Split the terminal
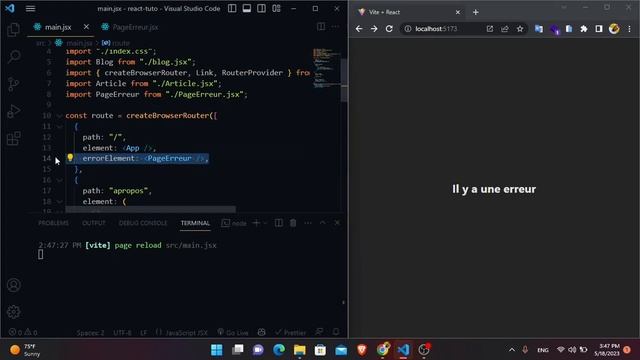 coord(279,223)
